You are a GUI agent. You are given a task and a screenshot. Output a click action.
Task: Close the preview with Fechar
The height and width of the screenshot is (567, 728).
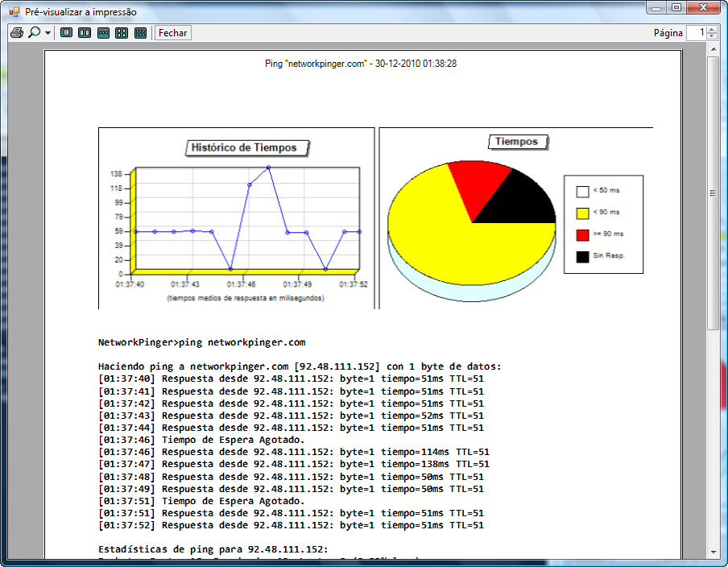coord(172,33)
